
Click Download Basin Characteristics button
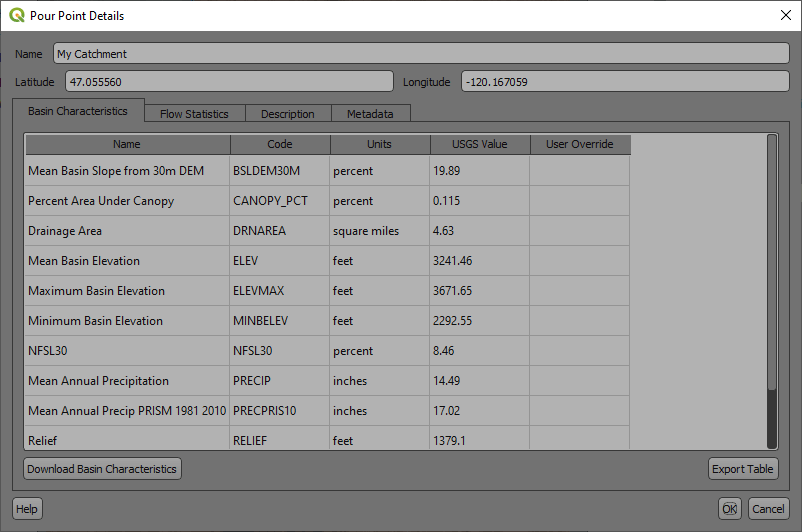(x=102, y=469)
